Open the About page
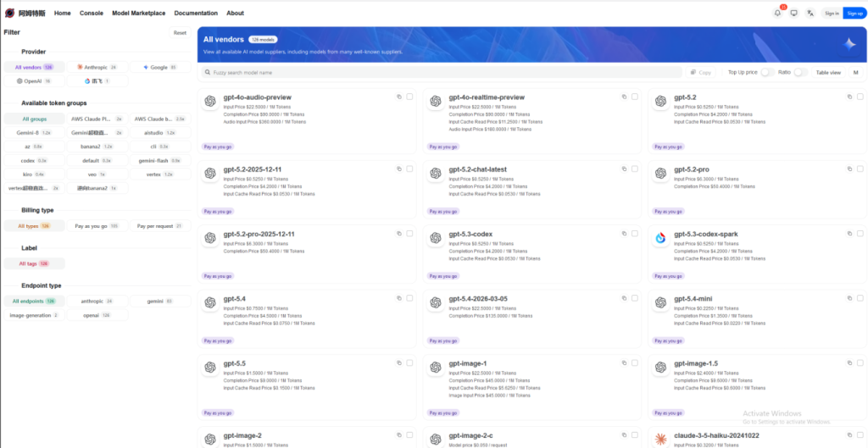Viewport: 868px width, 448px height. tap(236, 14)
